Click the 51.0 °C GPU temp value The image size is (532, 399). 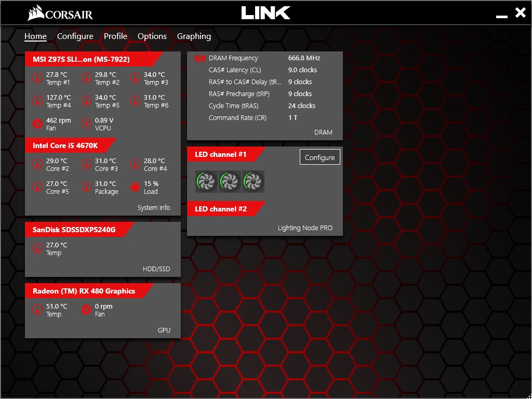tap(57, 306)
